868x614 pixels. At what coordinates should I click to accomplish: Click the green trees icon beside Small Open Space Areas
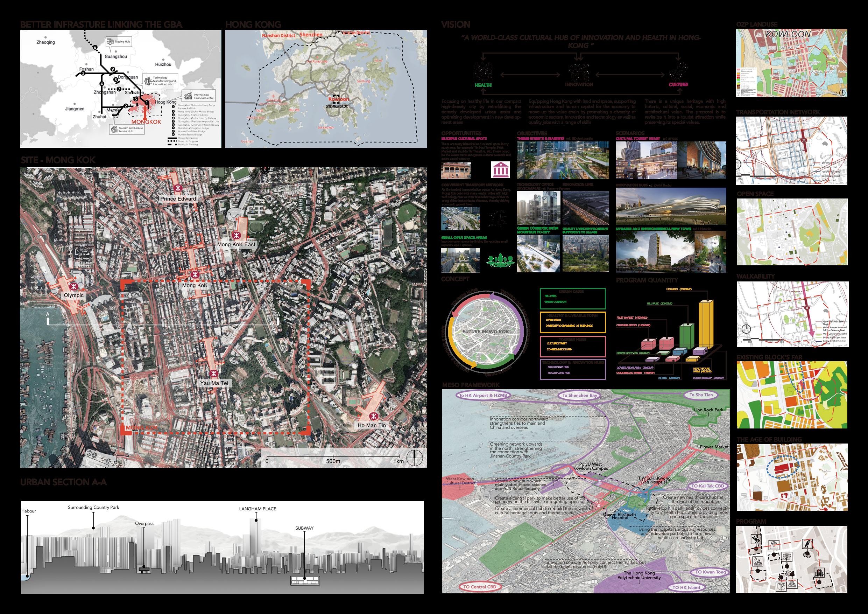coord(501,261)
